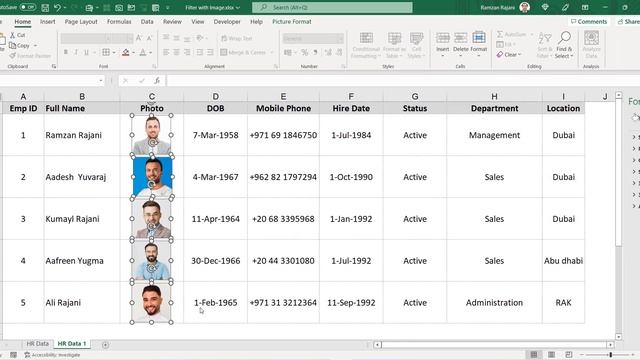Apply bold formatting
640x360 pixels.
coord(66,52)
